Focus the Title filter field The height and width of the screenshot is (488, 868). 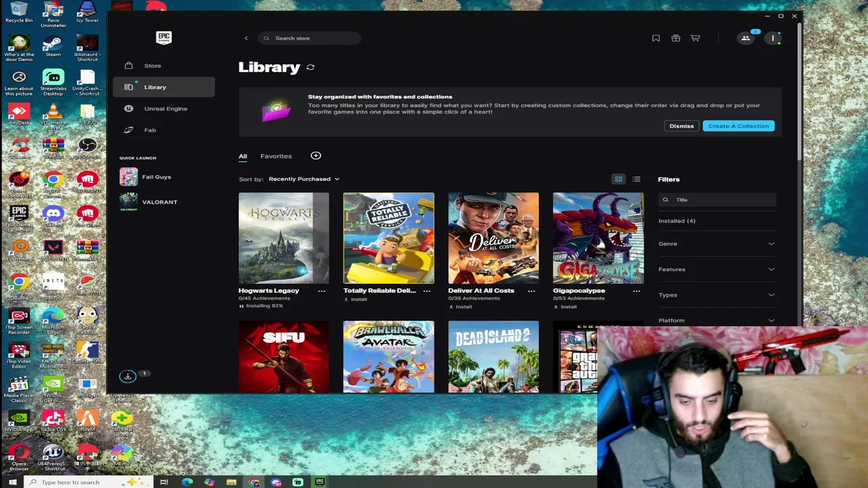tap(717, 200)
